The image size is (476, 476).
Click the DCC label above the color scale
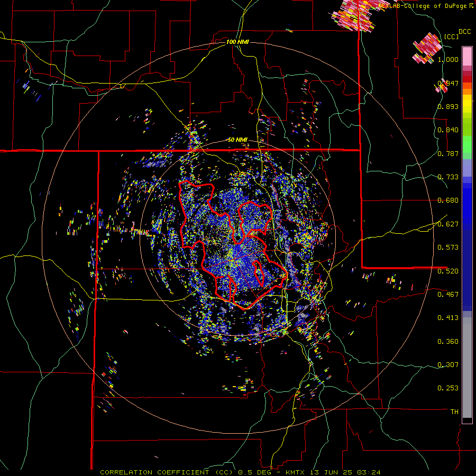464,32
